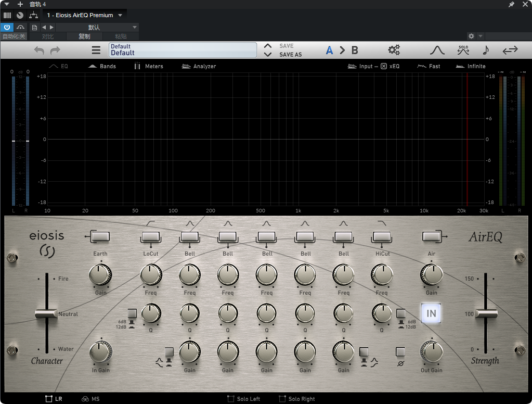Viewport: 532px width, 404px height.
Task: Open the 默认 preset dropdown
Action: 96,27
